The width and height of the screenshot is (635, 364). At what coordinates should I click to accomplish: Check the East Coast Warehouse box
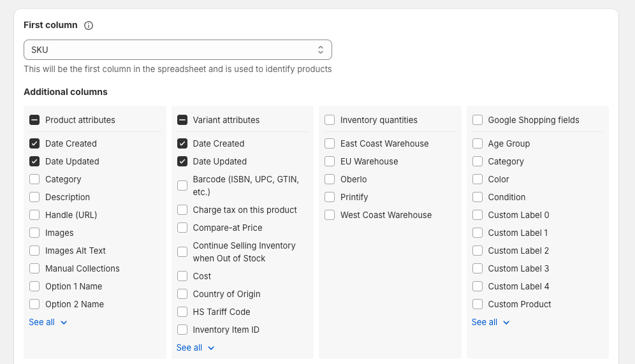[x=330, y=143]
